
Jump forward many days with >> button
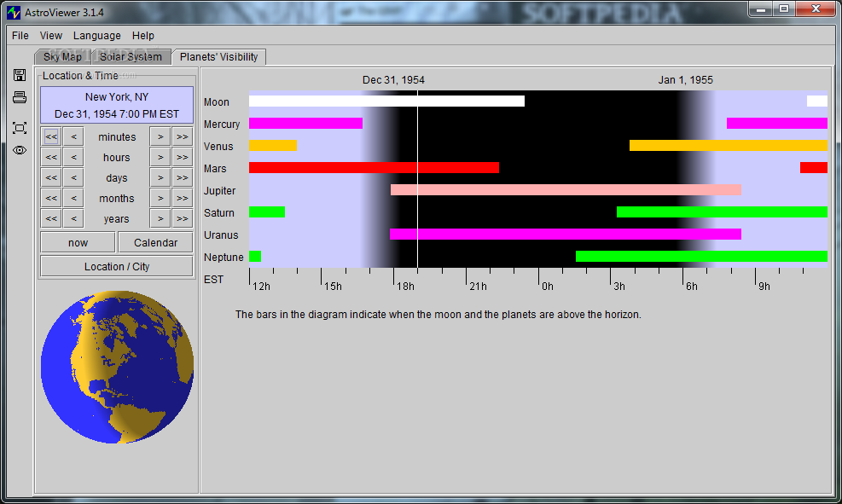point(183,177)
